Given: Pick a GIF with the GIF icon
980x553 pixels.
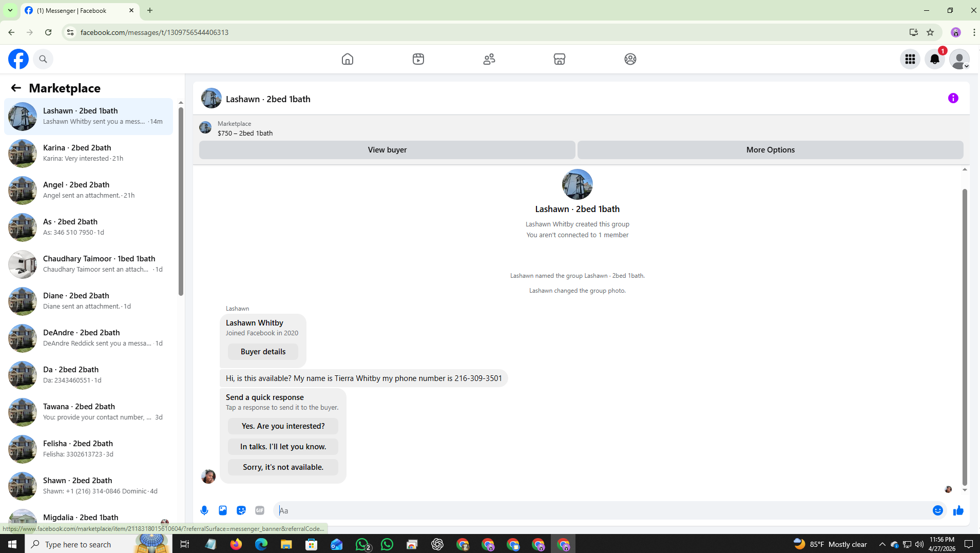Looking at the screenshot, I should (260, 510).
